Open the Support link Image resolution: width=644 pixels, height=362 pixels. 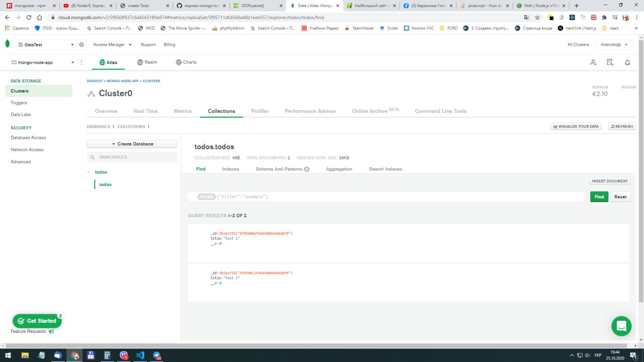click(x=148, y=45)
